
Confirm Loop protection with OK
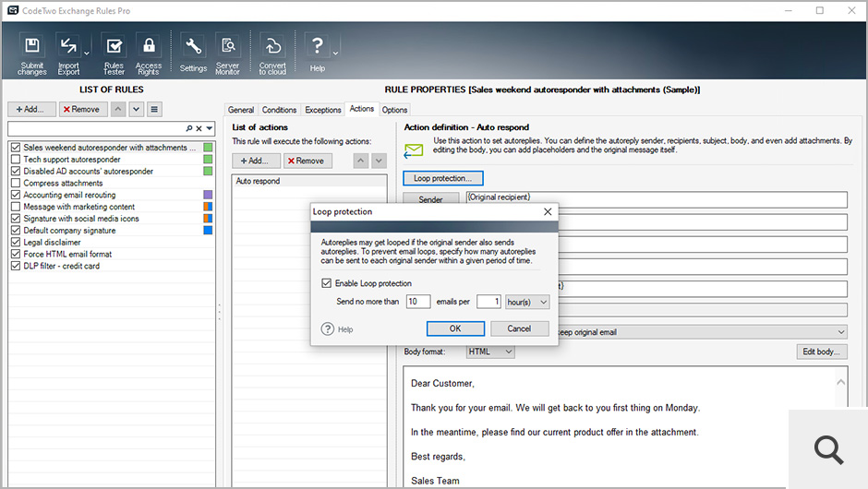pyautogui.click(x=455, y=328)
